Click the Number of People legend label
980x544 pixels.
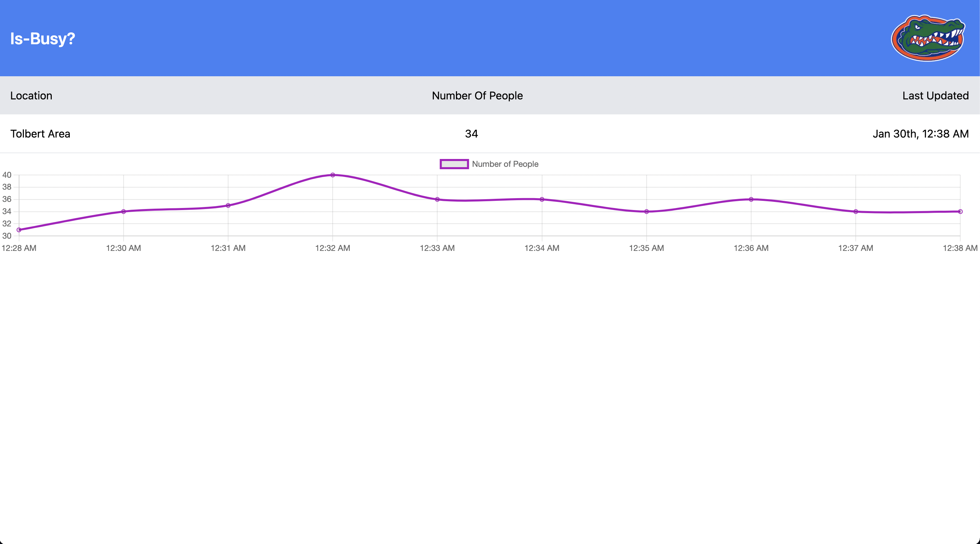(x=505, y=164)
